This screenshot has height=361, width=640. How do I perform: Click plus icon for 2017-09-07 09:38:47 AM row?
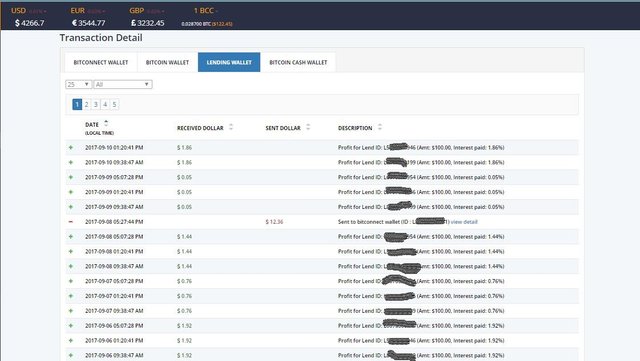pos(71,311)
